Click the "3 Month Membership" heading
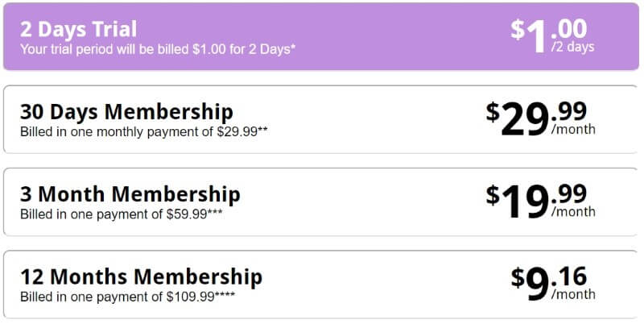644x324 pixels. click(x=130, y=194)
